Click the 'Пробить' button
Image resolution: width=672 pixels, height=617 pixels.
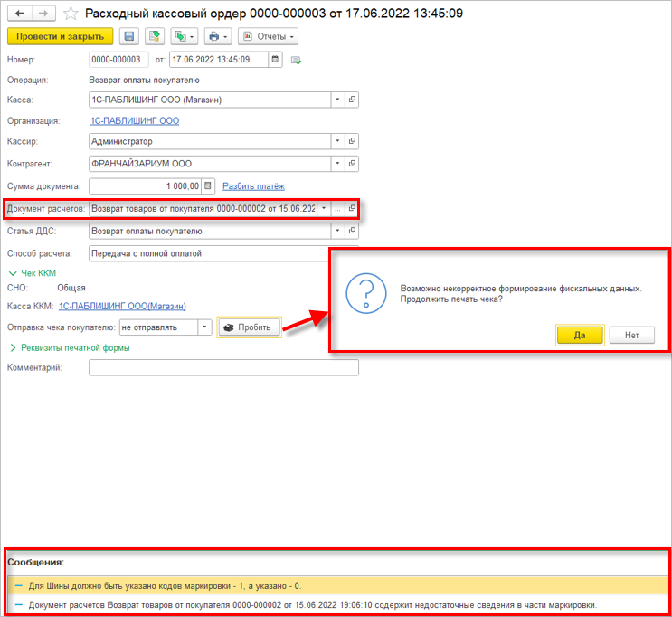pyautogui.click(x=249, y=327)
